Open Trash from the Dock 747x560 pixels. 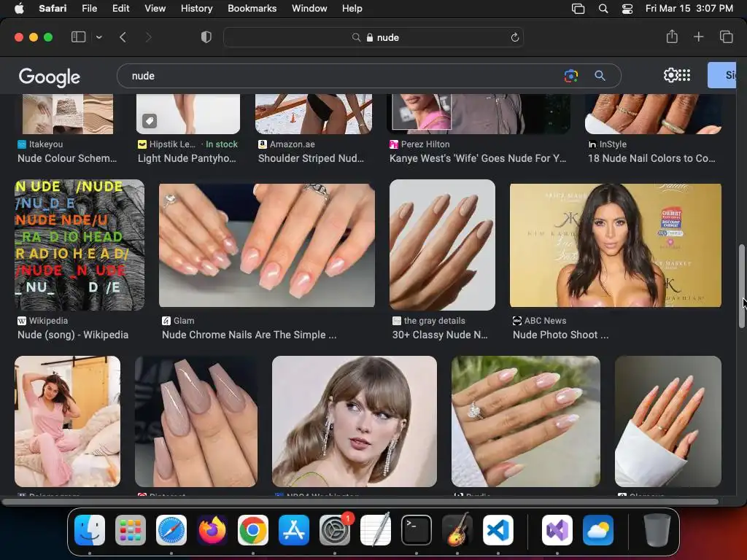point(657,530)
